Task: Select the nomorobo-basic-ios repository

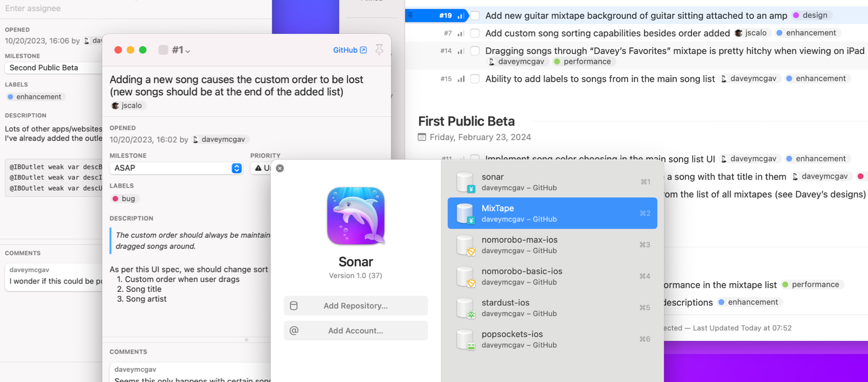Action: (552, 276)
